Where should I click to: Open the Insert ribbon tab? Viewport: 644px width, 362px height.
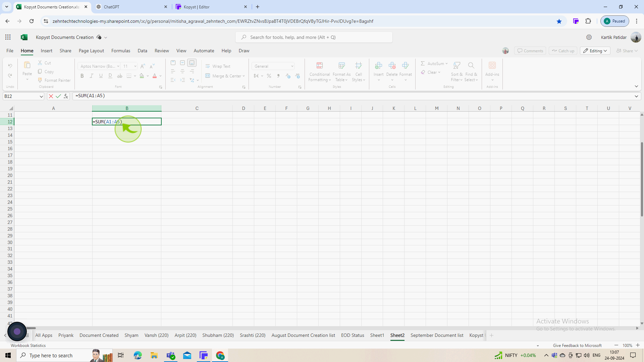47,51
